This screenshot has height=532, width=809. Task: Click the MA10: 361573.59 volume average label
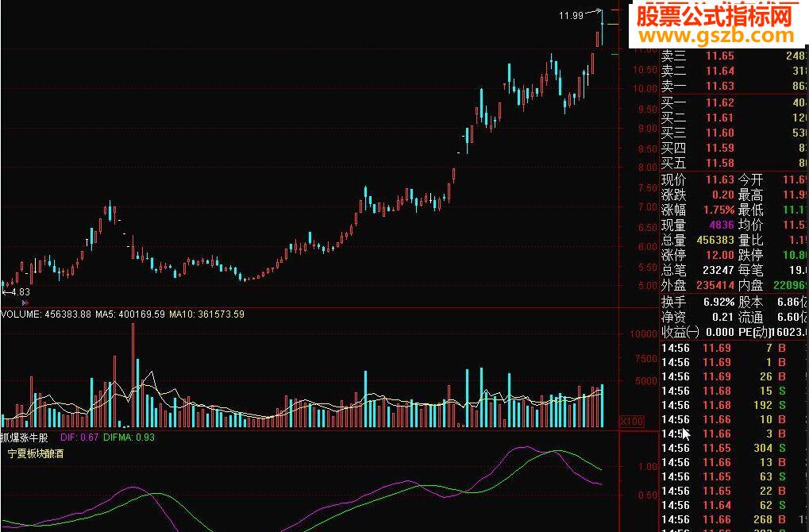click(206, 314)
